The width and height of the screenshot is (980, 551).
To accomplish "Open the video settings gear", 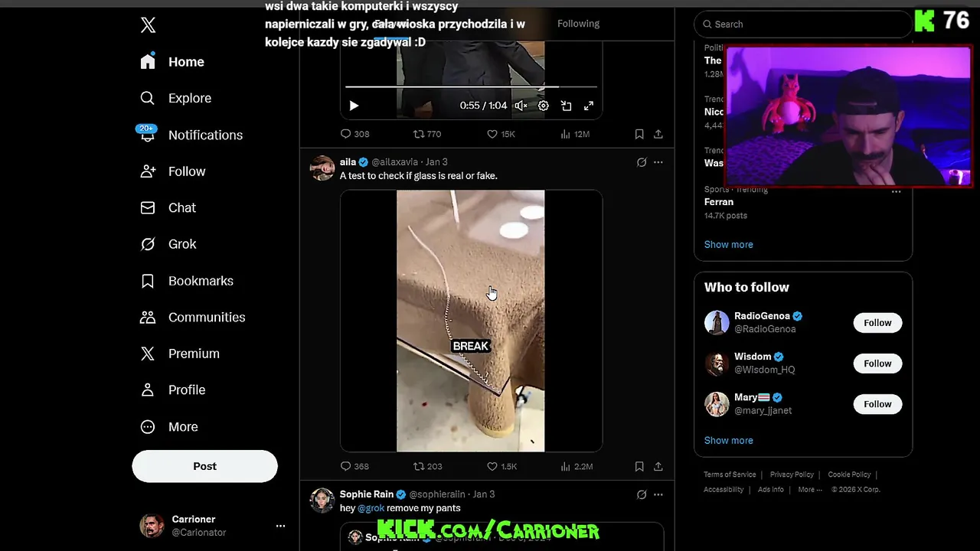I will point(543,106).
